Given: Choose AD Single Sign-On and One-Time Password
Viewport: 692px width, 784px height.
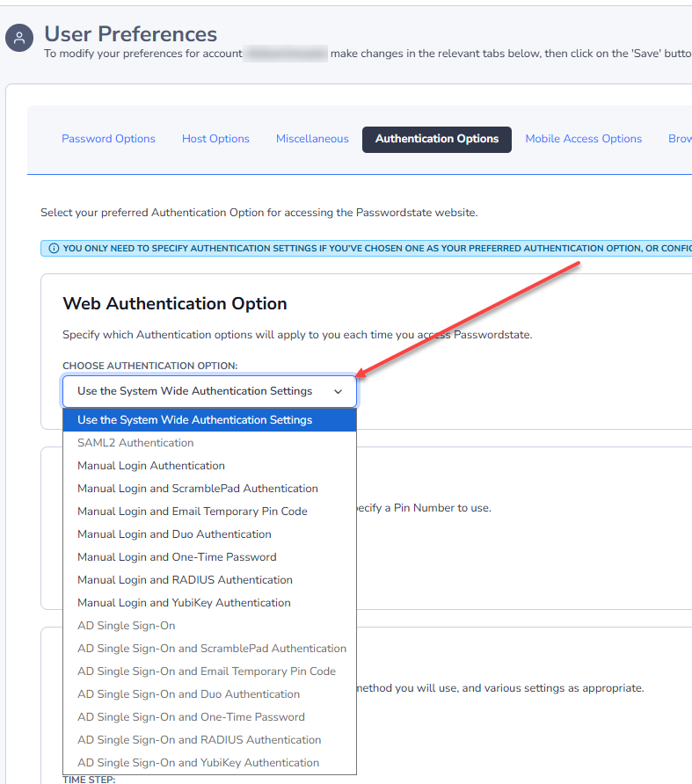Looking at the screenshot, I should (209, 717).
